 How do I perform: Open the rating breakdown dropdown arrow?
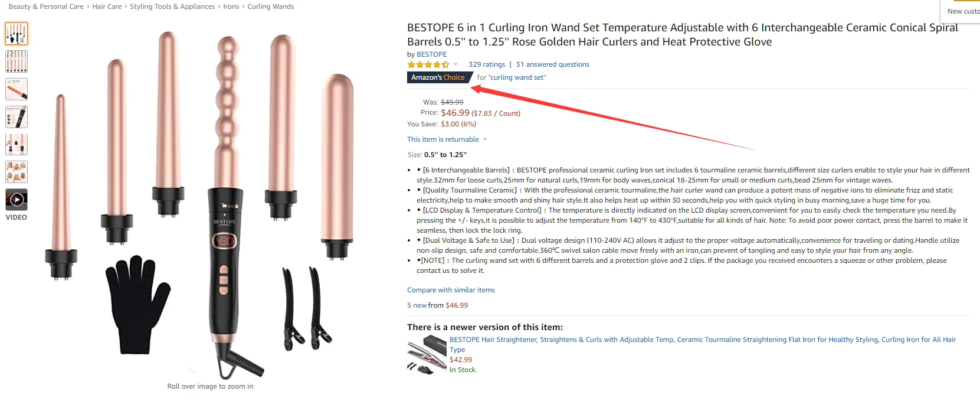coord(455,64)
